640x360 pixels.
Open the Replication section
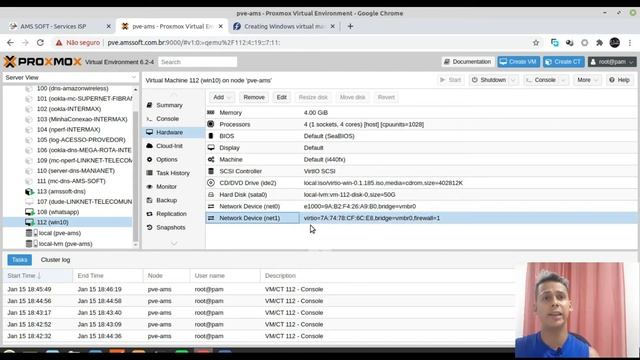(171, 214)
